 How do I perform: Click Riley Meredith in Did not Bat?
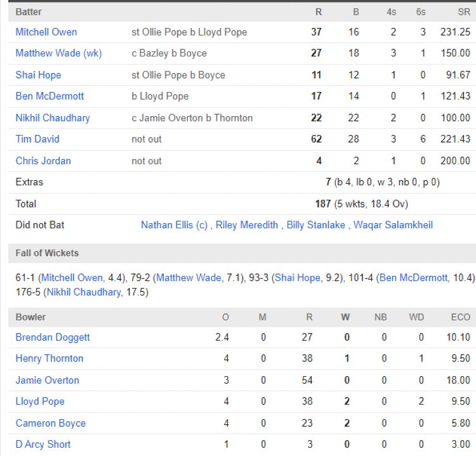coord(246,225)
